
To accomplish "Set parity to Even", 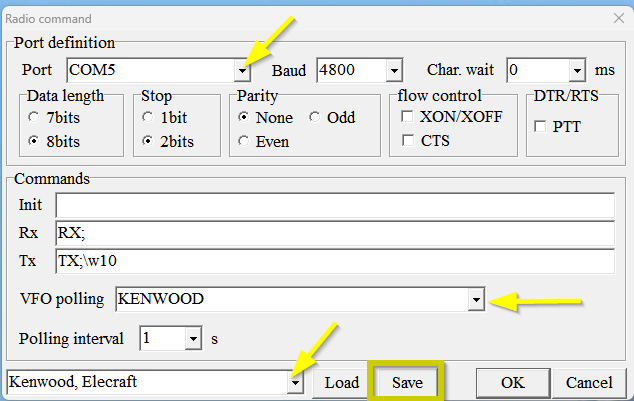I will coord(245,141).
